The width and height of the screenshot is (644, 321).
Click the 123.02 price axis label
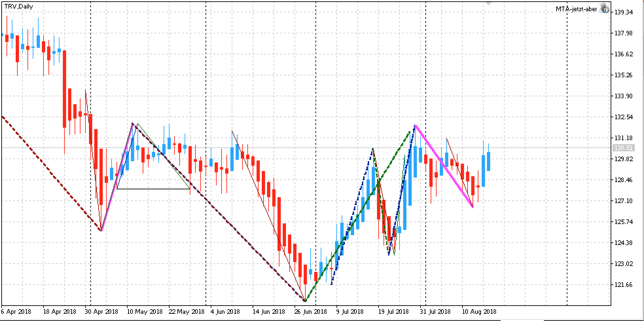624,264
